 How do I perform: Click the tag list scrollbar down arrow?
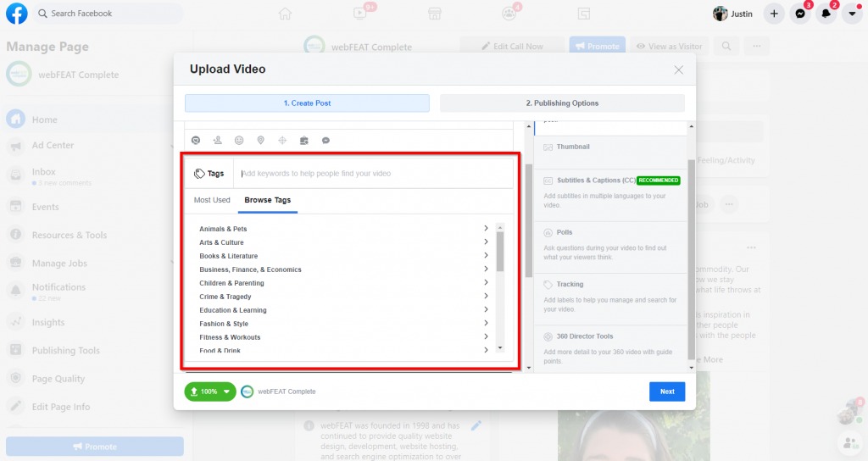(500, 348)
